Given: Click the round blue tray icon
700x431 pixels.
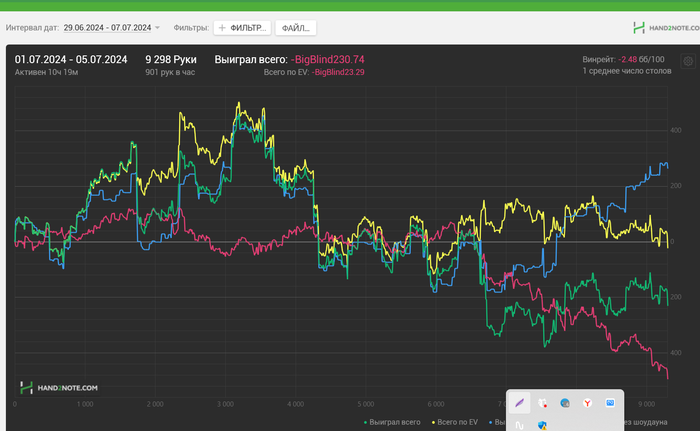Looking at the screenshot, I should tap(565, 403).
